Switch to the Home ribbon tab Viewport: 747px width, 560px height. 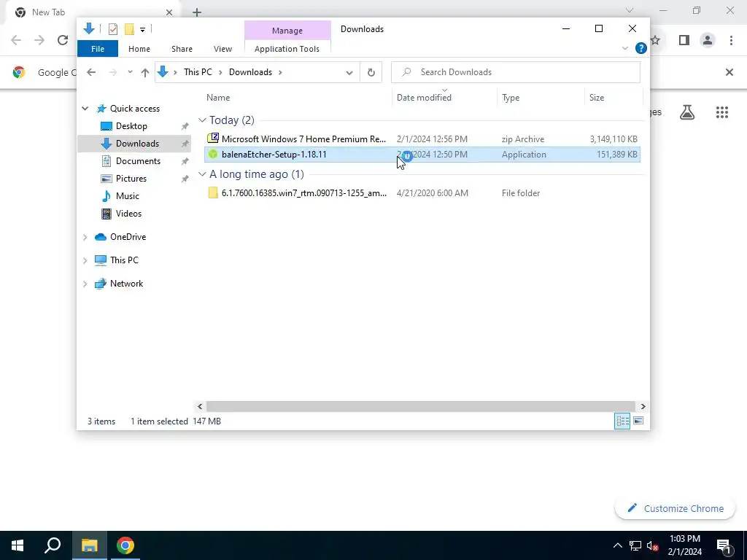[139, 49]
